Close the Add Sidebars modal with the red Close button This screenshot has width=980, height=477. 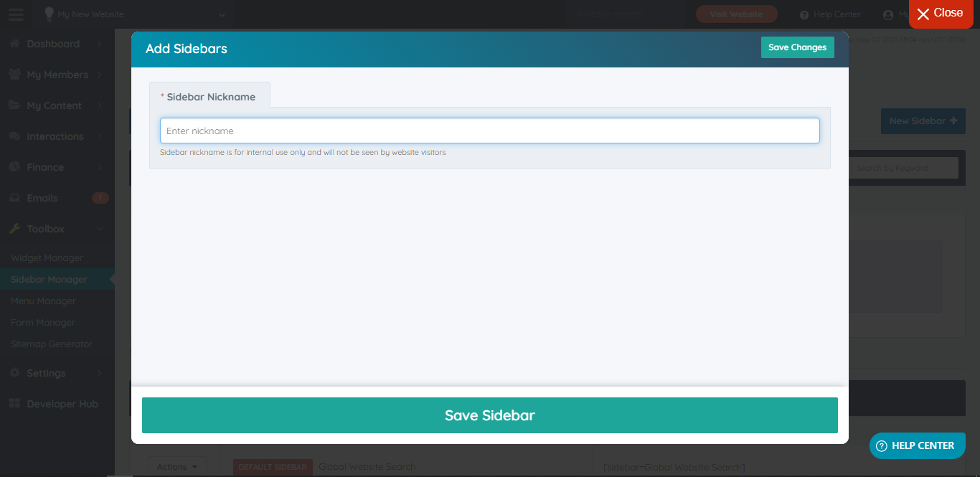tap(941, 14)
